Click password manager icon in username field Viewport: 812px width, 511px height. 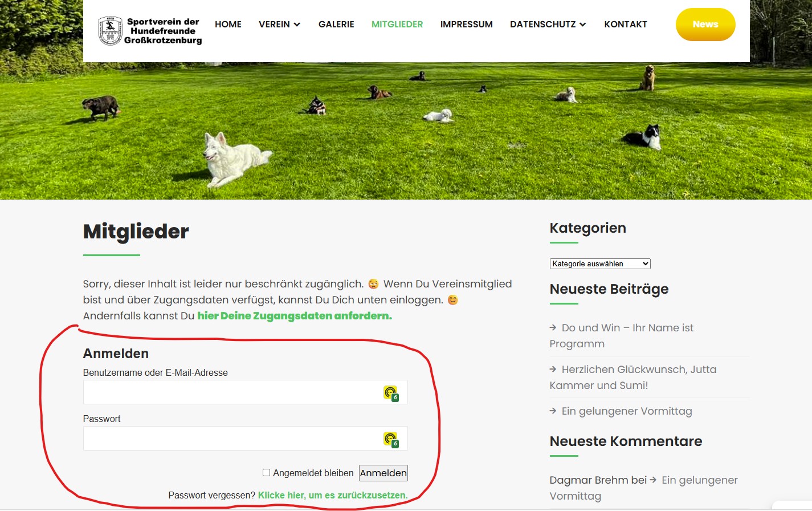click(390, 393)
